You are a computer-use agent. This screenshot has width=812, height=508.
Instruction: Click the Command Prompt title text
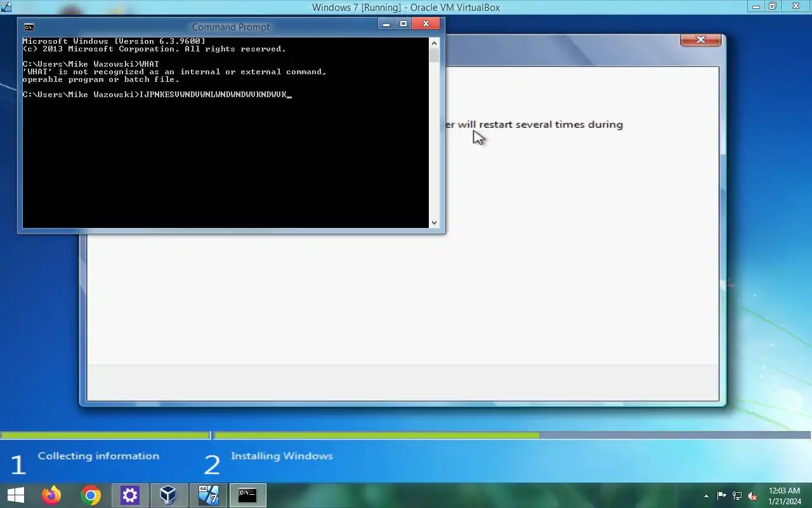tap(231, 27)
